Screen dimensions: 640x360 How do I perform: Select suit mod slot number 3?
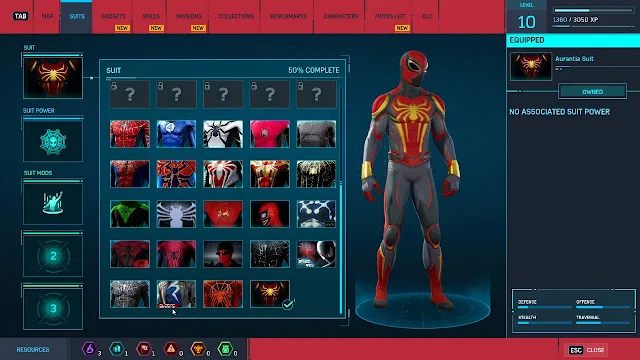53,309
